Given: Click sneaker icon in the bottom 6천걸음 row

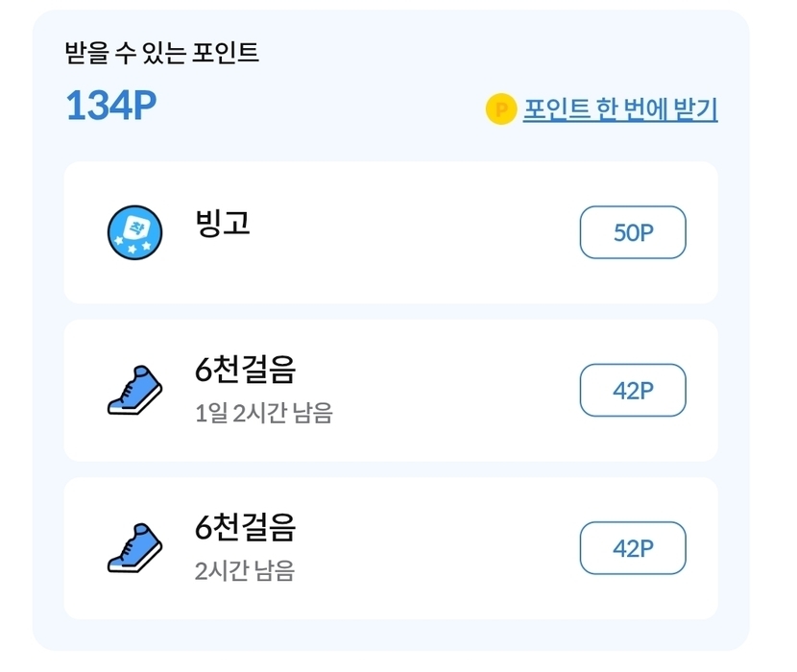Looking at the screenshot, I should (133, 548).
